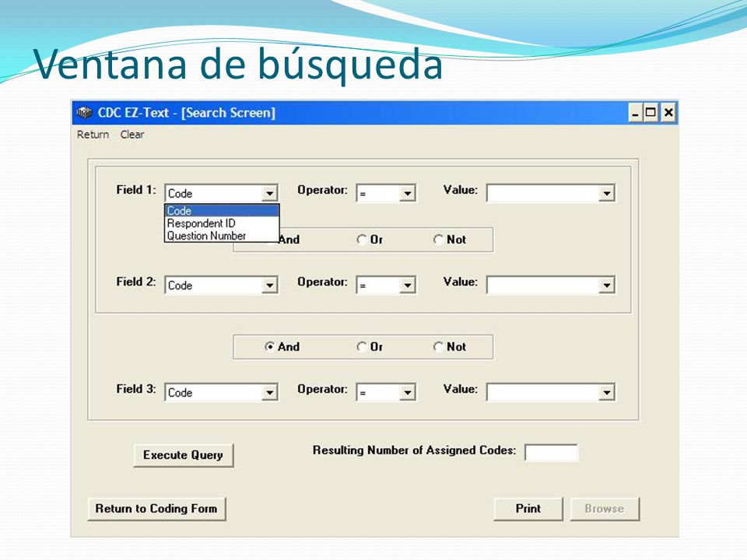Maximize the Search Screen window

pyautogui.click(x=651, y=113)
